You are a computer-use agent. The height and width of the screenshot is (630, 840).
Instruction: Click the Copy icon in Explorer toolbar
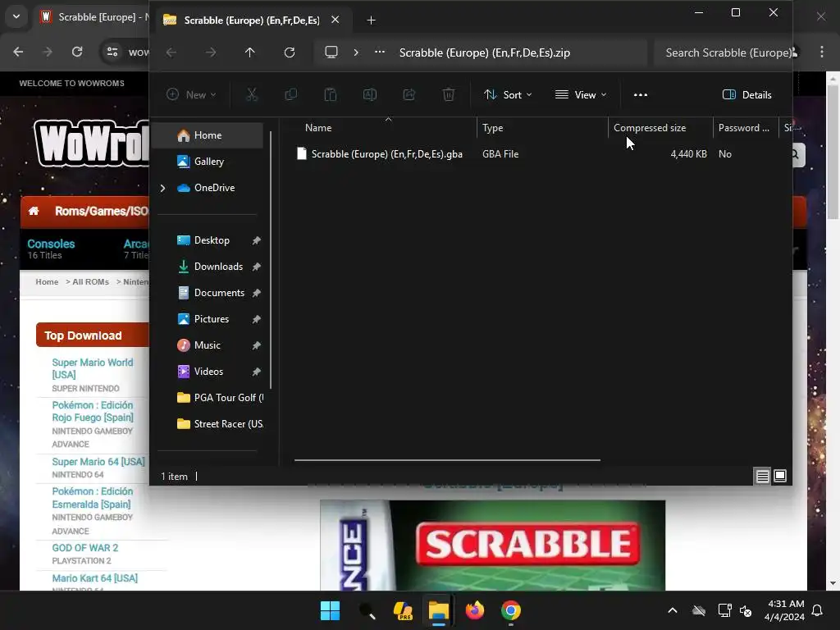point(291,95)
